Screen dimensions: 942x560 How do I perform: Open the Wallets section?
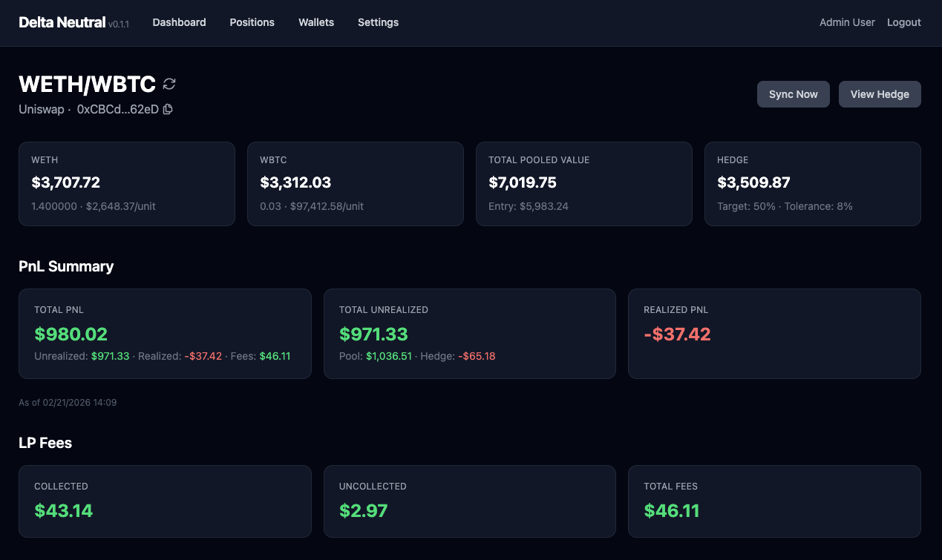(x=316, y=22)
